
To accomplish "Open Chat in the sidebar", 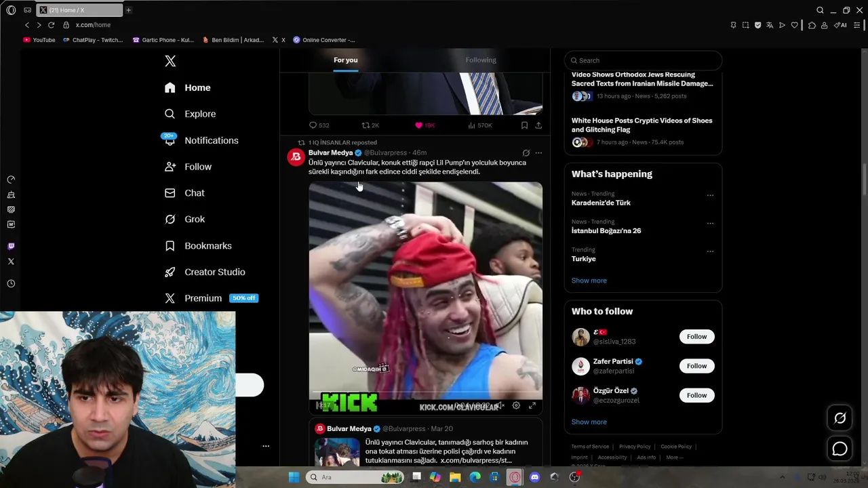I will [184, 193].
